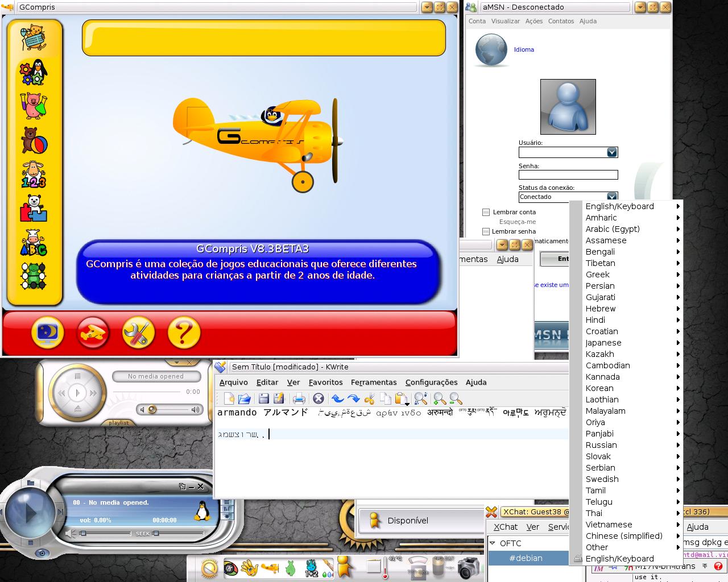The image size is (728, 582).
Task: Click the Disponível status button
Action: (421, 520)
